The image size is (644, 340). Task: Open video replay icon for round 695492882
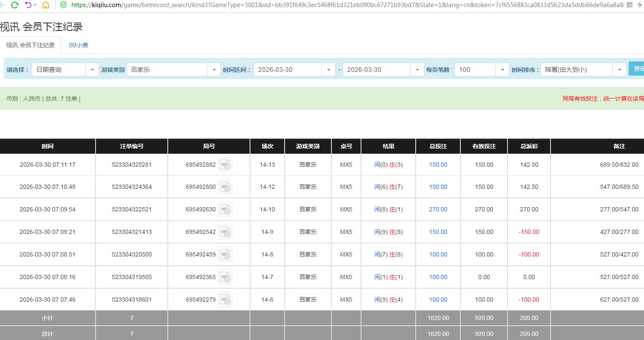(225, 165)
